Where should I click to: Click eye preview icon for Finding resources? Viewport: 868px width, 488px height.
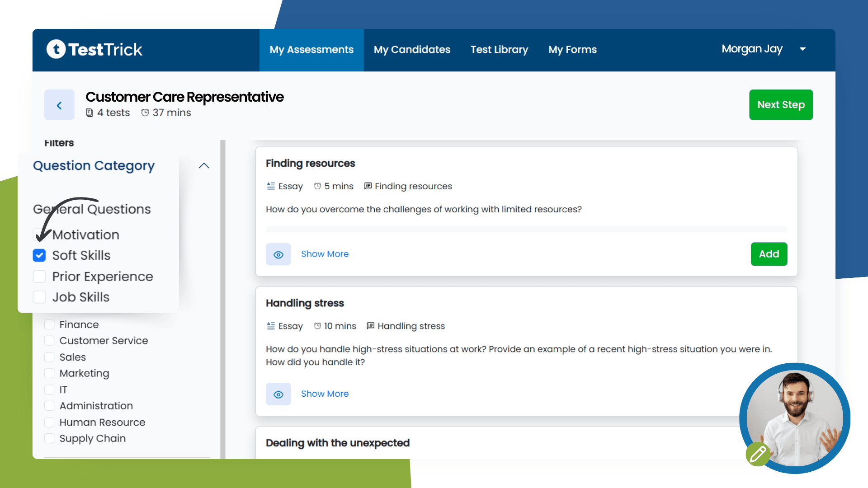coord(278,254)
